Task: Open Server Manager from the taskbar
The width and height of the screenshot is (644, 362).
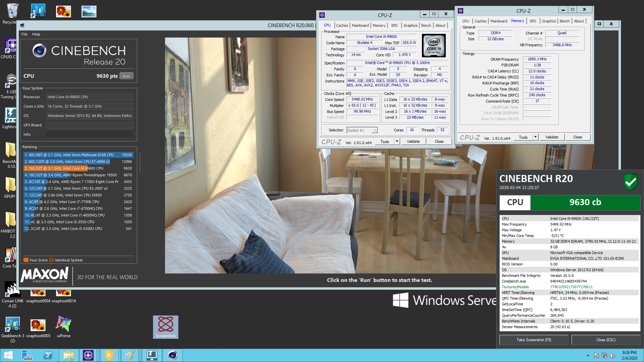Action: (x=27, y=355)
